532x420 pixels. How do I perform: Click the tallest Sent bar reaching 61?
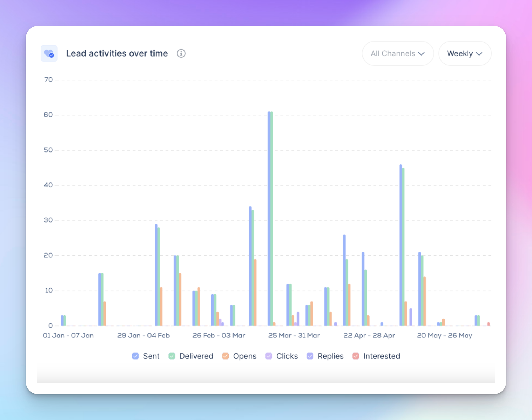pyautogui.click(x=269, y=218)
